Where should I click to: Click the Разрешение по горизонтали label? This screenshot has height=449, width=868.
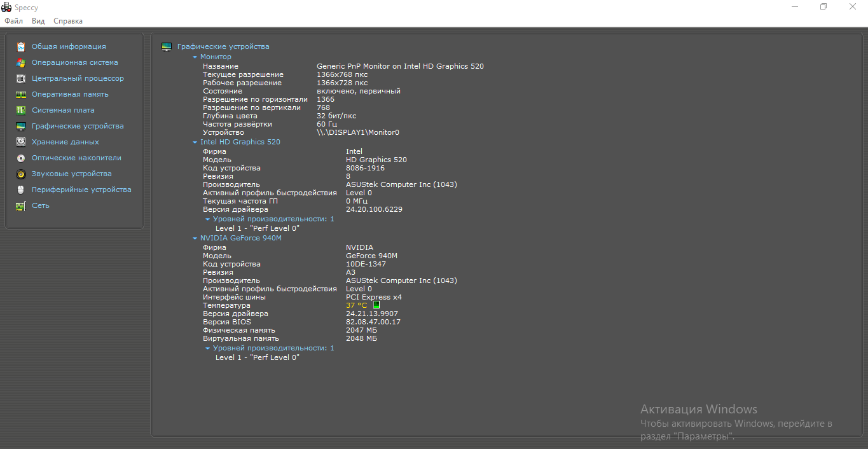pyautogui.click(x=255, y=99)
